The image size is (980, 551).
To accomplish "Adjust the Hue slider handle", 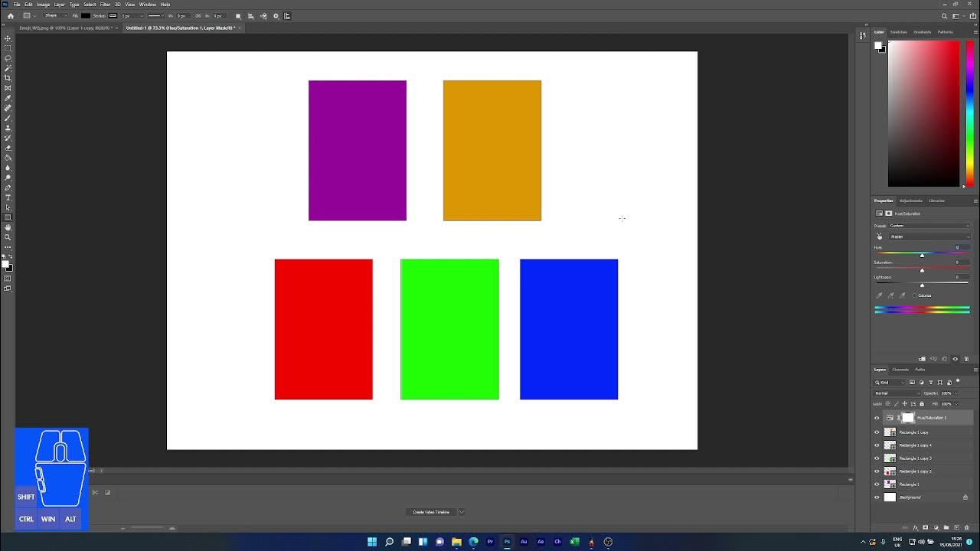I will tap(922, 256).
